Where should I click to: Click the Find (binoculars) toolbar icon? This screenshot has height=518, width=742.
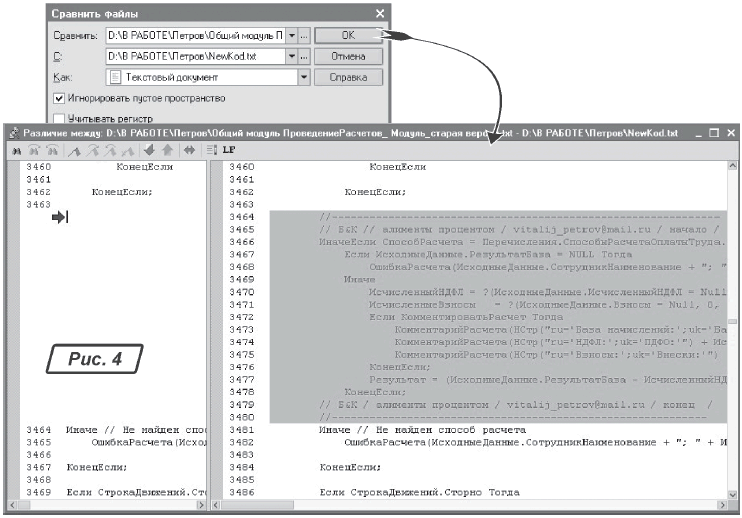coord(14,150)
